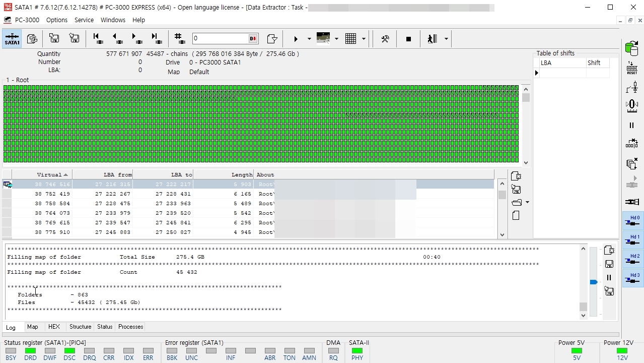Screen dimensions: 644x363
Task: Click the Start play arrow in toolbar
Action: pyautogui.click(x=296, y=39)
